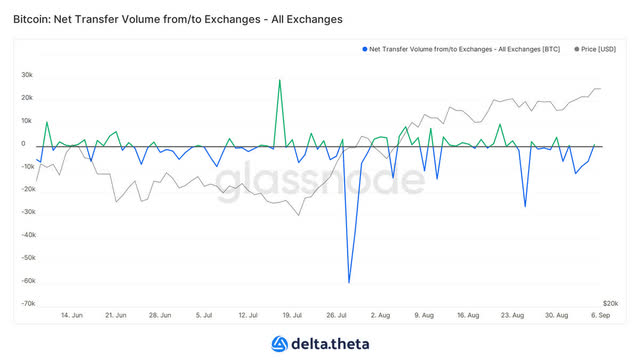Click the delta.theta triangle logo icon
The height and width of the screenshot is (364, 640).
coord(280,344)
